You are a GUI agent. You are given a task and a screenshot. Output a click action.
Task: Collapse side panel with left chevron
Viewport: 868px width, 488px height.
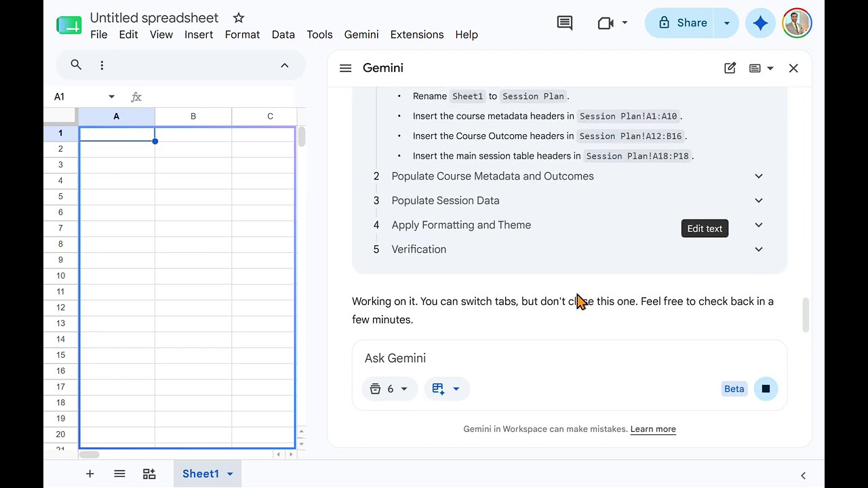[803, 476]
